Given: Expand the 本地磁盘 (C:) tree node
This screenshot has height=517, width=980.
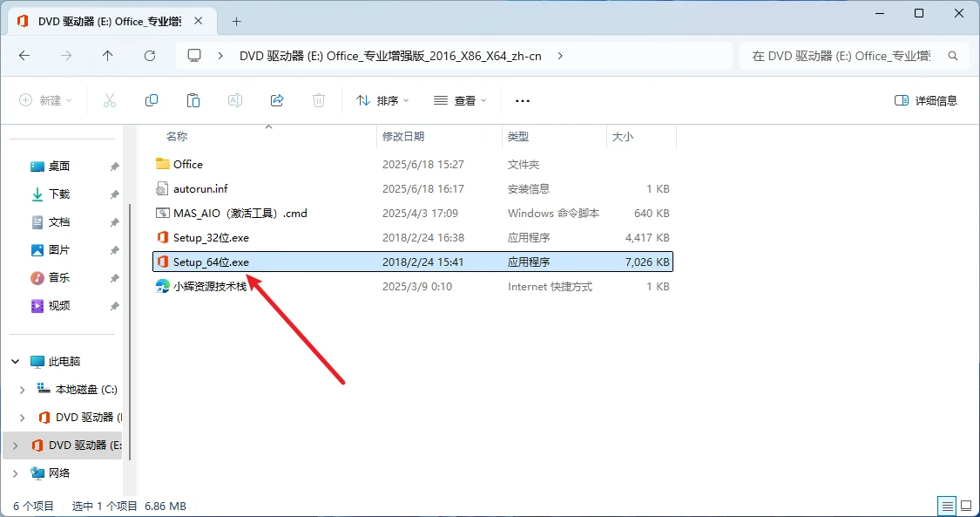Looking at the screenshot, I should (x=22, y=390).
